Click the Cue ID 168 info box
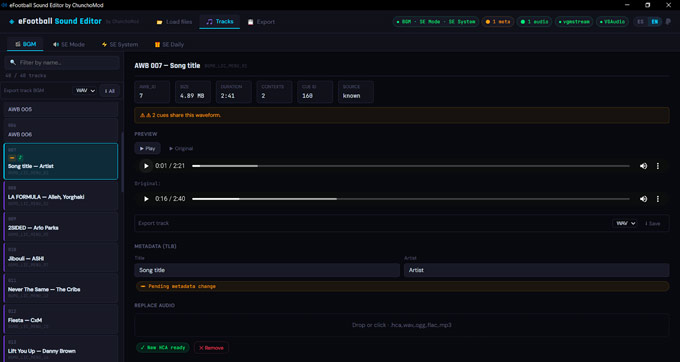This screenshot has width=680, height=362. tap(315, 91)
